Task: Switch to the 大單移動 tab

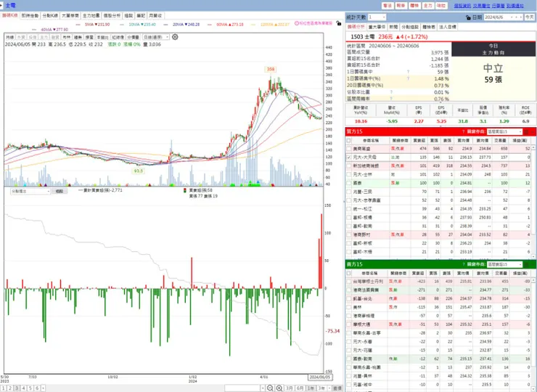Action: pyautogui.click(x=70, y=16)
